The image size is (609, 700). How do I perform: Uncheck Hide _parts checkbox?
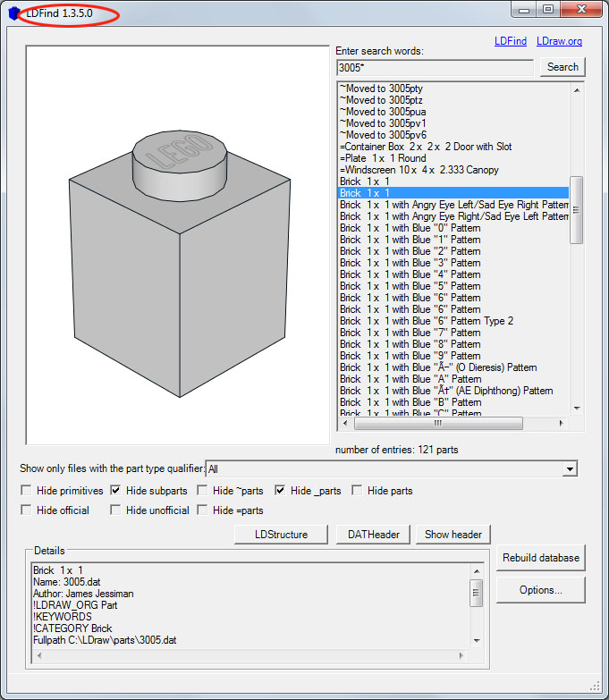[x=280, y=491]
